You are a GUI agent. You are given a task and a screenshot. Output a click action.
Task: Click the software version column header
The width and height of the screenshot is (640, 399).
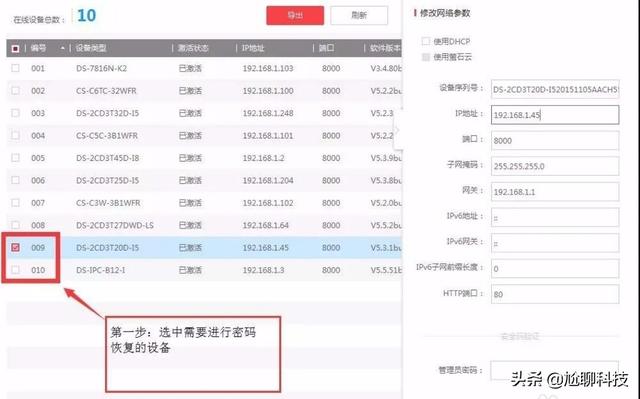(385, 48)
